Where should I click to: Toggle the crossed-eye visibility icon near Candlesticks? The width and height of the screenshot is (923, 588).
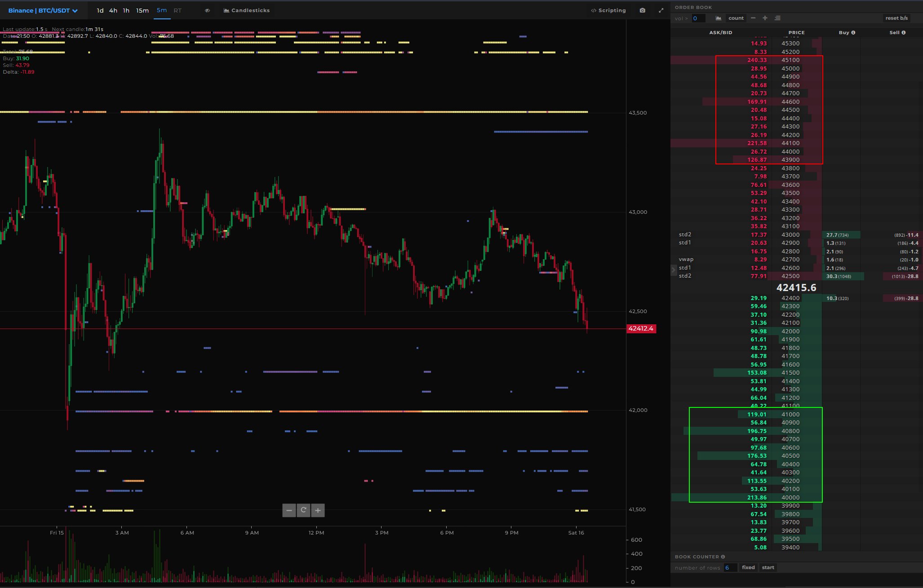click(x=207, y=10)
